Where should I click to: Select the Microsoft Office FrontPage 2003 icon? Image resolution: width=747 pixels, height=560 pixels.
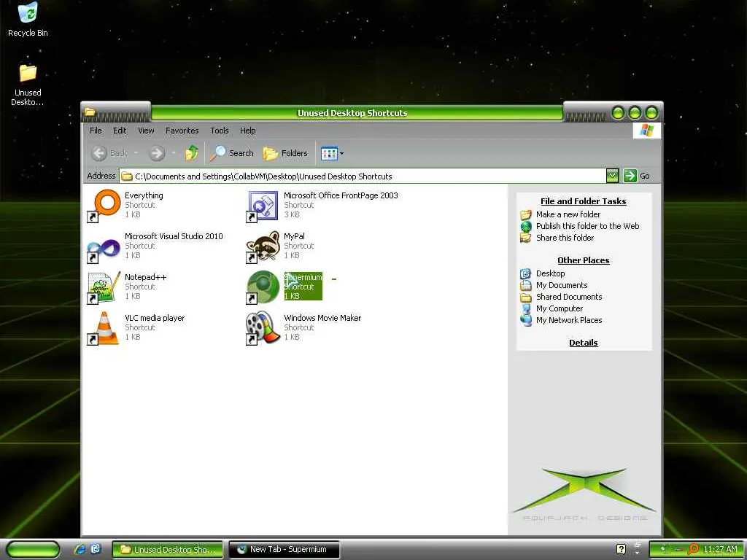click(x=263, y=206)
